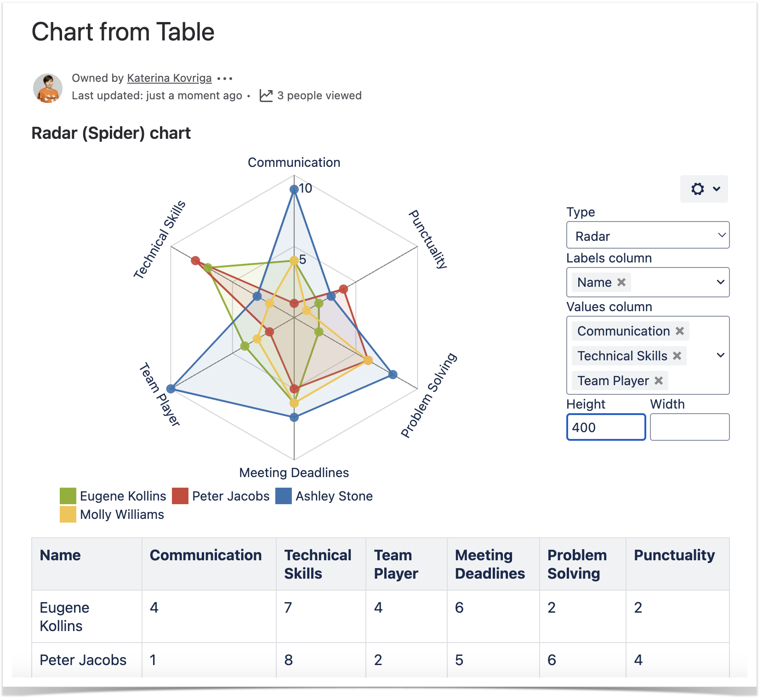Click the page views analytics icon

[266, 96]
